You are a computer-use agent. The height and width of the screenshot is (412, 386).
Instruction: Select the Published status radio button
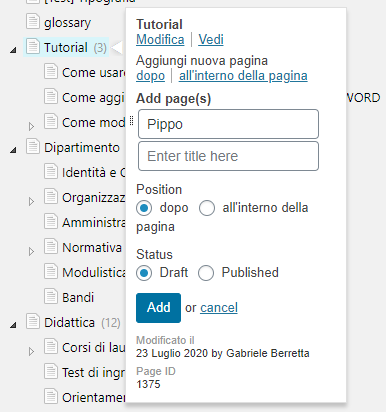[x=206, y=273]
